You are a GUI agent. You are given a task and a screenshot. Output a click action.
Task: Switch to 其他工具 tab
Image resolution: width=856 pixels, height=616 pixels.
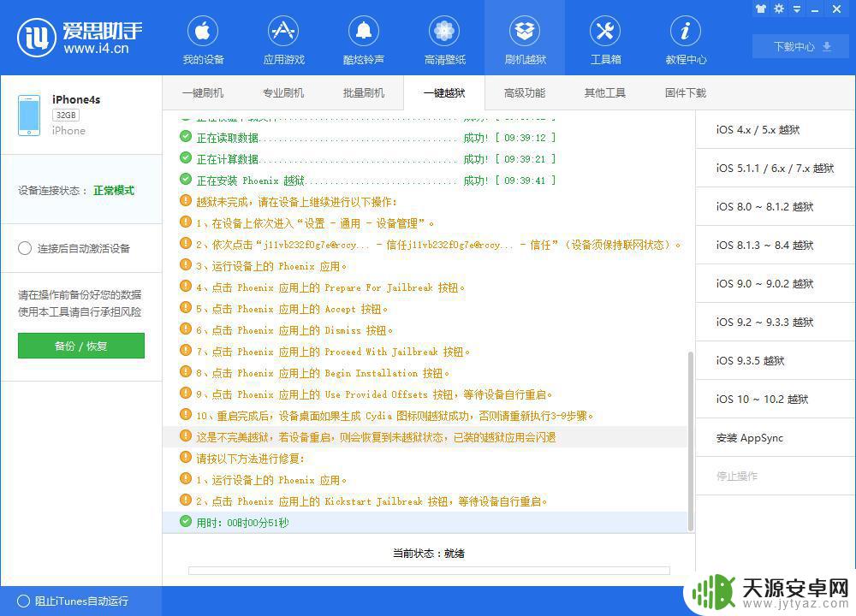(605, 93)
